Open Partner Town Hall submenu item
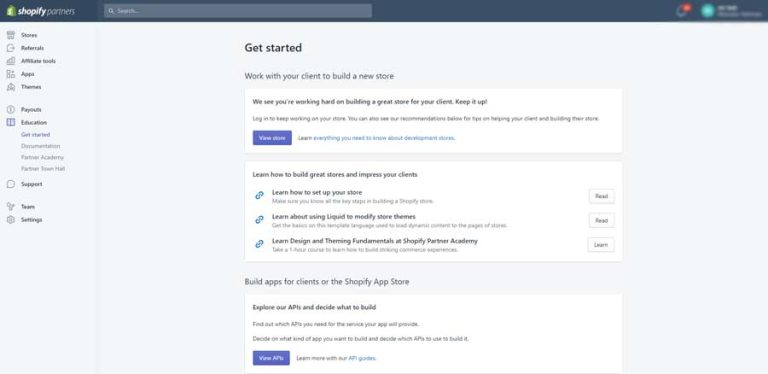This screenshot has width=768, height=374. (x=43, y=168)
